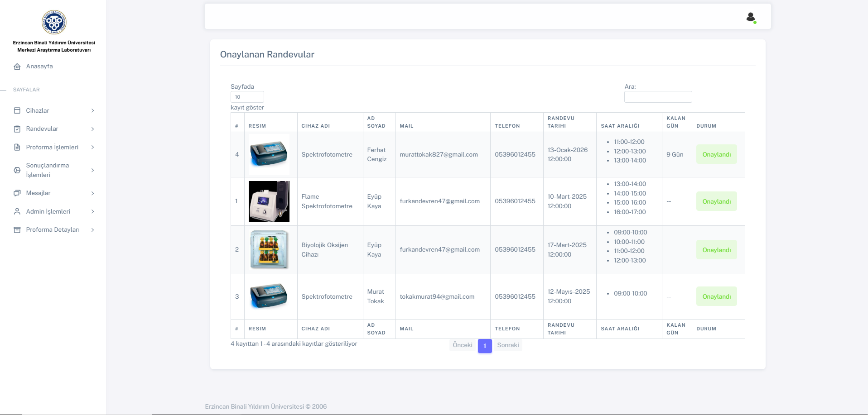The image size is (868, 415).
Task: Click the Cihazlar sidebar icon
Action: pyautogui.click(x=17, y=110)
